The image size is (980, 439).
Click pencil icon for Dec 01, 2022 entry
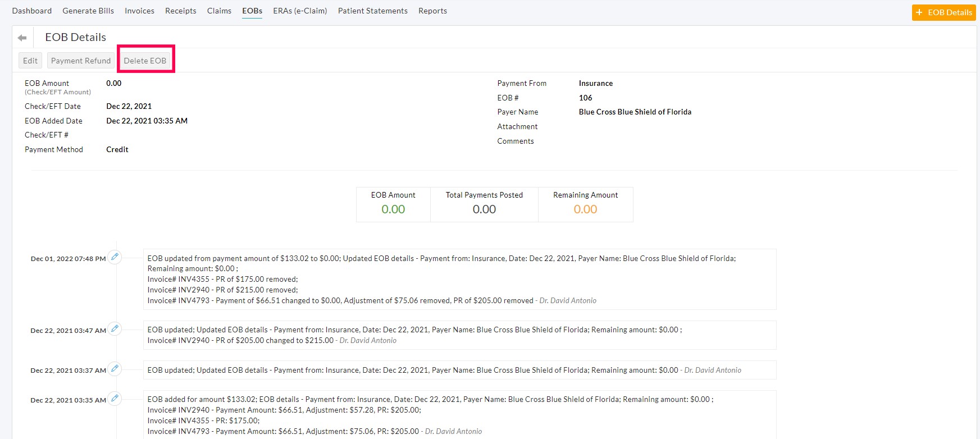pos(115,257)
